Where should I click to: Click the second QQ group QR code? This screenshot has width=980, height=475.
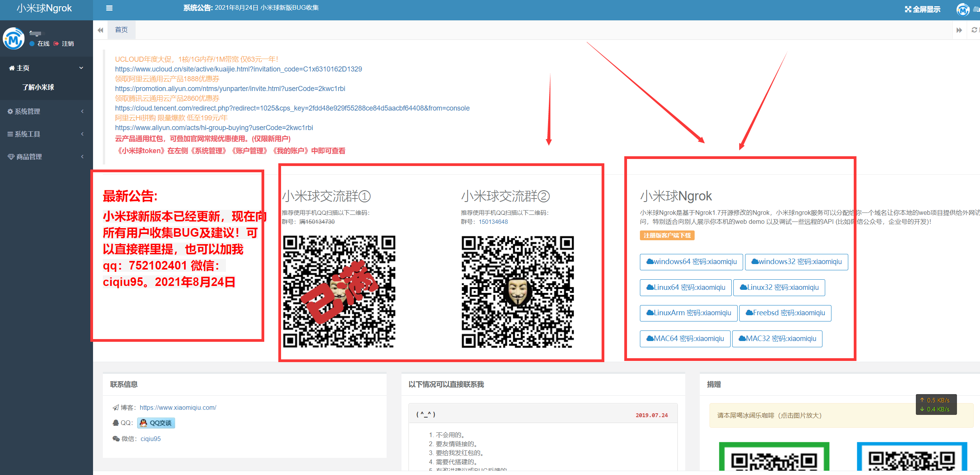pyautogui.click(x=518, y=292)
